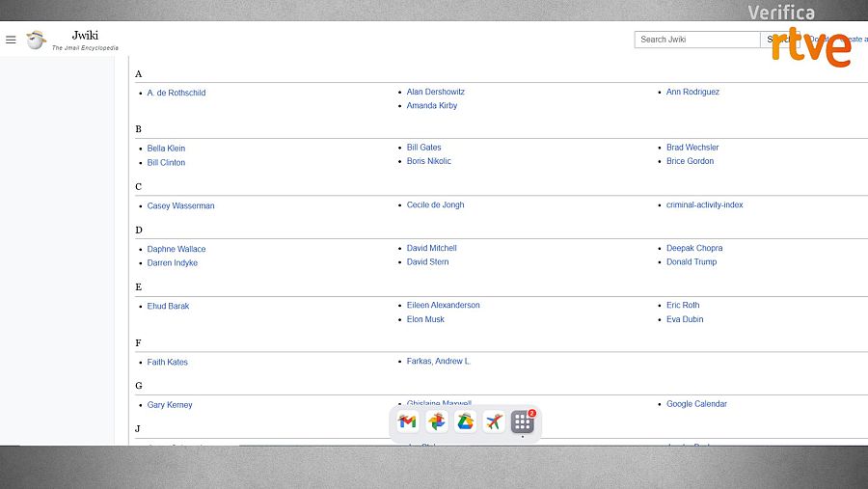This screenshot has height=489, width=868.
Task: Open the Drive triangle app in dock
Action: click(465, 421)
